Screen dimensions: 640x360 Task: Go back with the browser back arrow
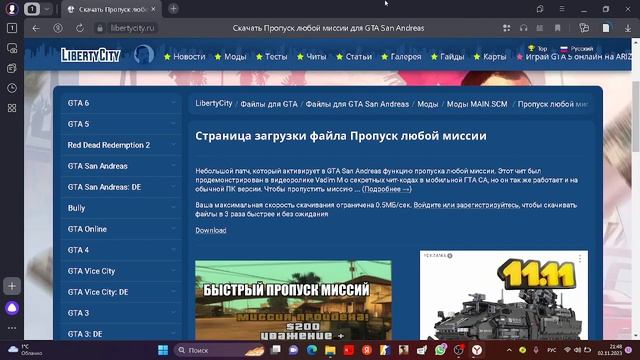coord(36,28)
